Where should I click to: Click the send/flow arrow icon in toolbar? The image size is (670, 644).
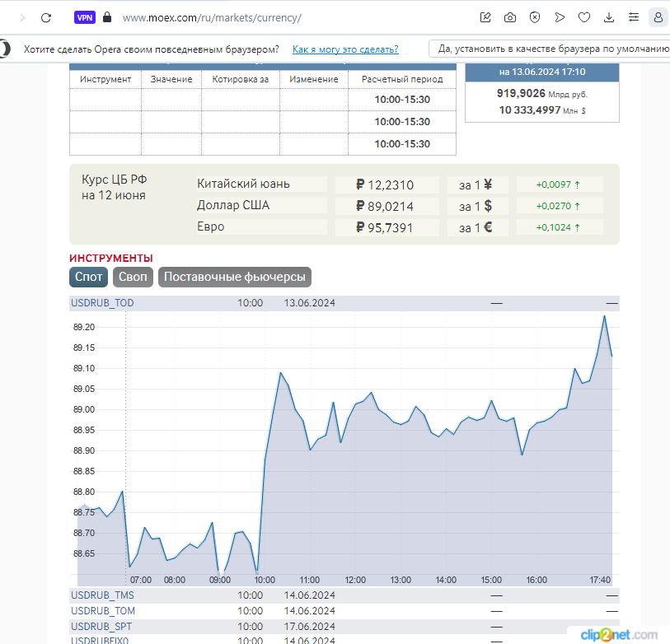[x=560, y=17]
